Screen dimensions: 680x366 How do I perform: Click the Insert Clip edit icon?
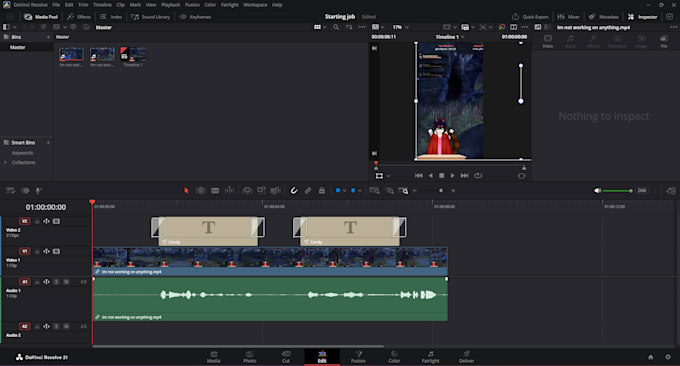[x=247, y=190]
